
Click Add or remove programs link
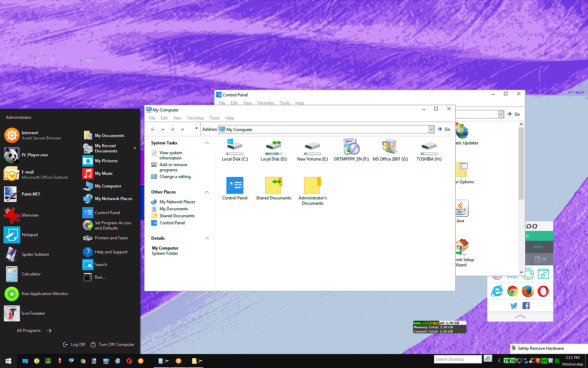pyautogui.click(x=173, y=167)
